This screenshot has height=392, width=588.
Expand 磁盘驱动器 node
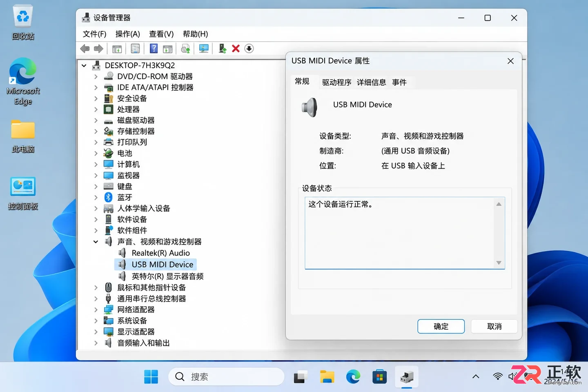[x=96, y=120]
